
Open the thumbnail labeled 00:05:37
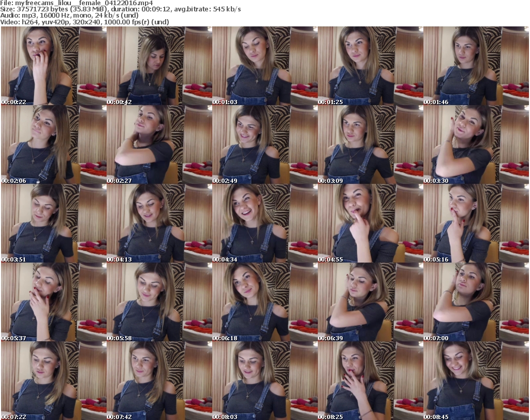point(54,302)
